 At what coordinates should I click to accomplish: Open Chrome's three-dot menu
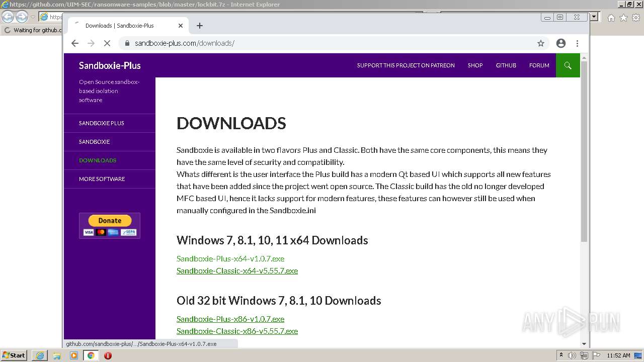(x=578, y=43)
